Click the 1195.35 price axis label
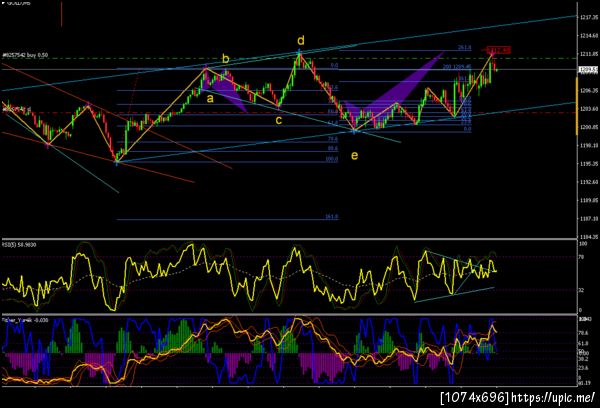The image size is (600, 408). click(x=589, y=164)
